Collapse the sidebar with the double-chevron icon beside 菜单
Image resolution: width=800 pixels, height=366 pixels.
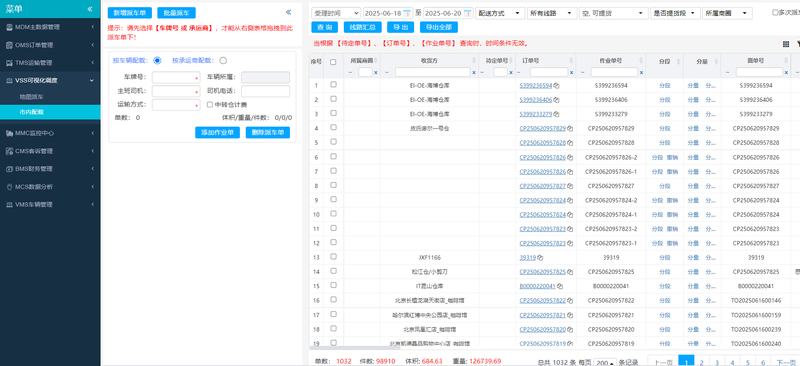click(90, 9)
